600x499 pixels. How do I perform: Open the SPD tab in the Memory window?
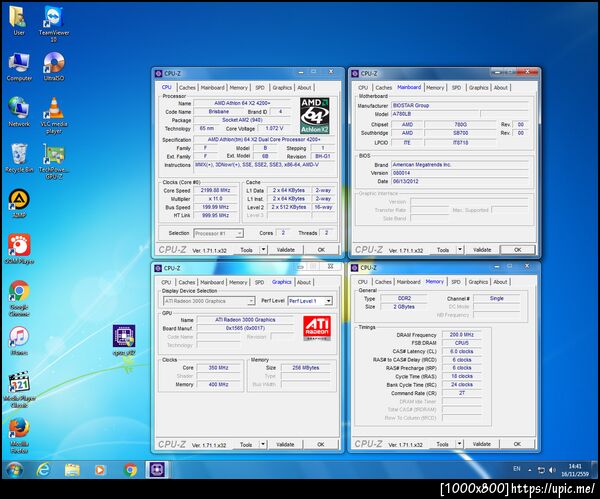click(456, 282)
